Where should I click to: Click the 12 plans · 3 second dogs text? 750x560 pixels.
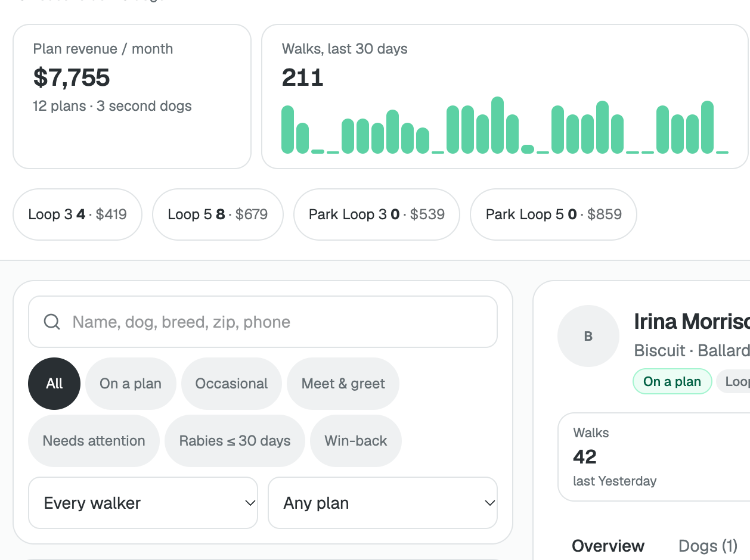pyautogui.click(x=112, y=106)
